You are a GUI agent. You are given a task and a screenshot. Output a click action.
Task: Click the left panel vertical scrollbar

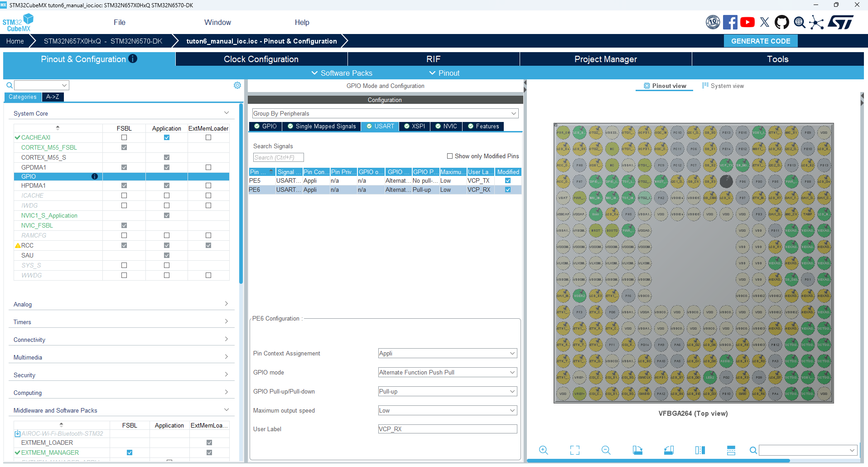pyautogui.click(x=241, y=193)
